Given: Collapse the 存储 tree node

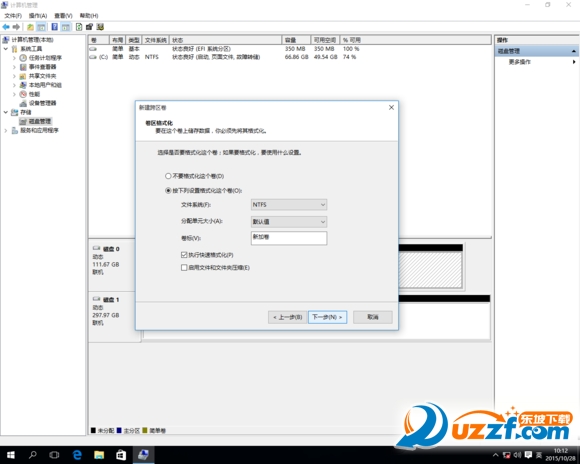Looking at the screenshot, I should pos(6,112).
